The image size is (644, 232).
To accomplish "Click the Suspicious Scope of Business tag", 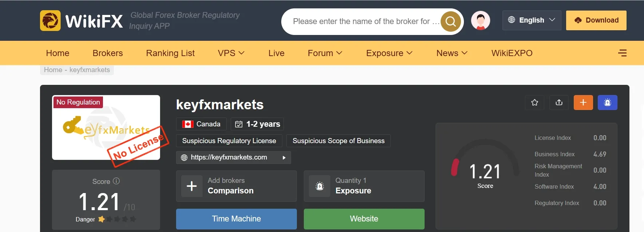I will pyautogui.click(x=338, y=141).
